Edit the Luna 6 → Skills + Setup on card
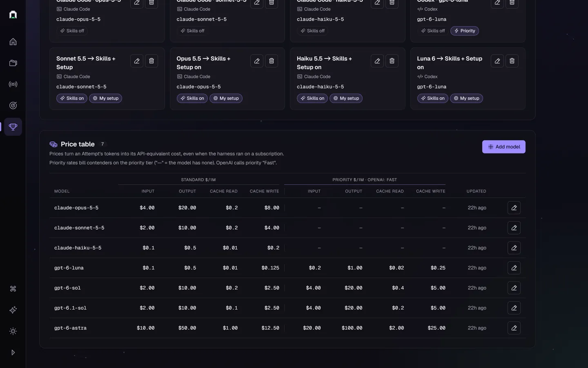The height and width of the screenshot is (368, 588). point(497,61)
